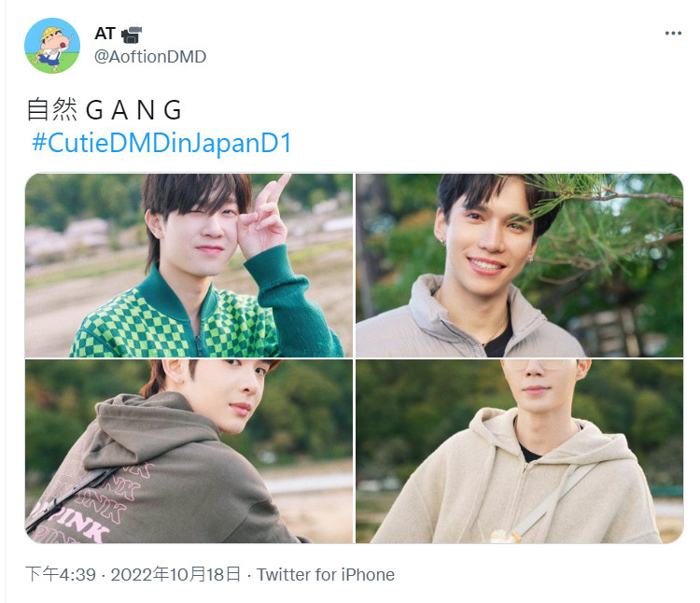Image resolution: width=700 pixels, height=603 pixels.
Task: Open the Shin-chan cartoon profile avatar
Action: click(x=52, y=46)
